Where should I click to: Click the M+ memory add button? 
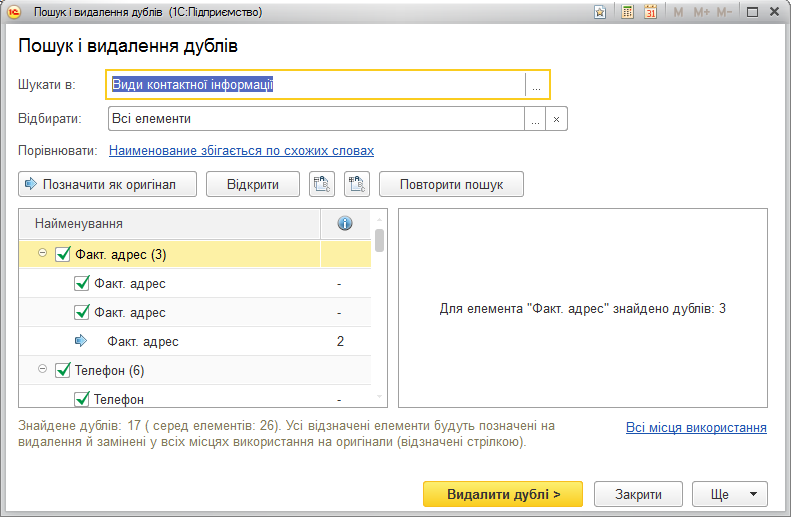tap(701, 12)
